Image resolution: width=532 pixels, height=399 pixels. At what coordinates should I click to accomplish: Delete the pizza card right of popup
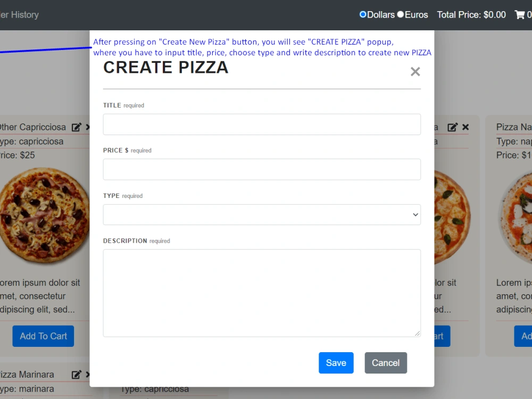pyautogui.click(x=465, y=127)
